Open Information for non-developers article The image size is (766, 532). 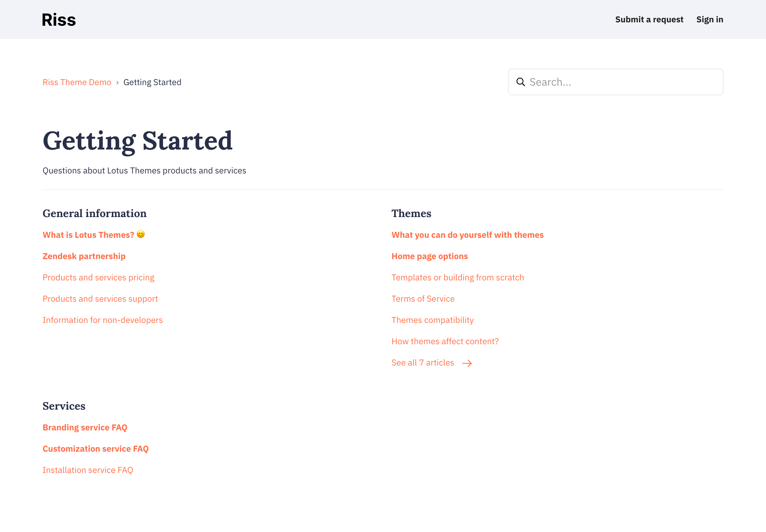102,320
